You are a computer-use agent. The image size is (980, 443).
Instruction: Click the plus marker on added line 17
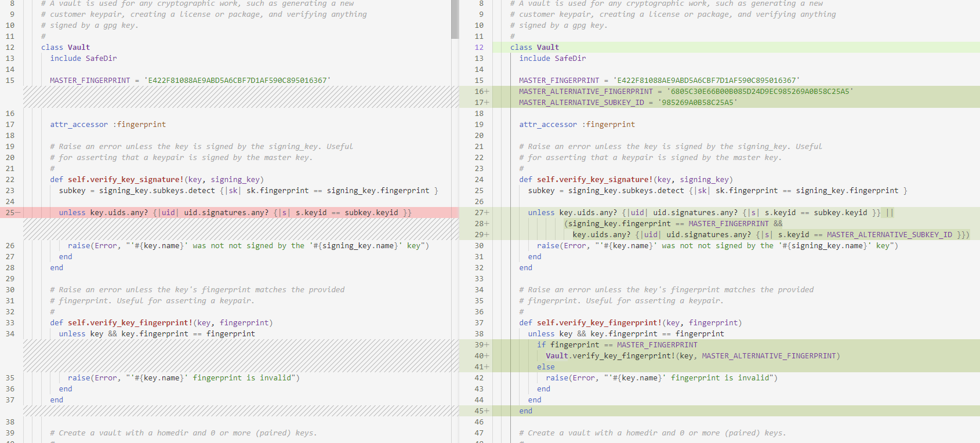487,103
